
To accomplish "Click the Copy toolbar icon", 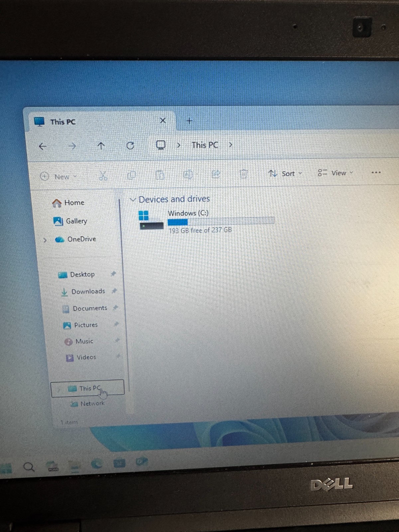I will pyautogui.click(x=132, y=175).
